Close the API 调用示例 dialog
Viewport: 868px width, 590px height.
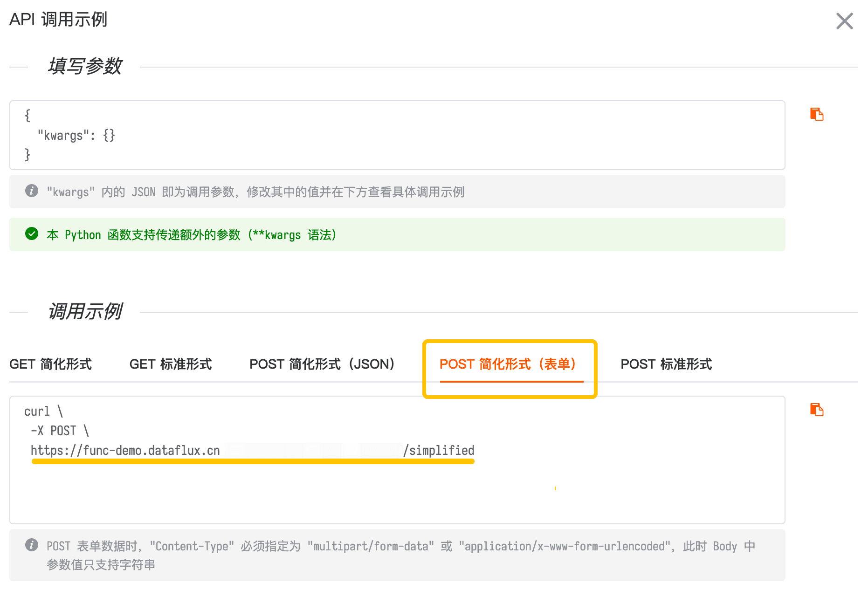coord(844,21)
